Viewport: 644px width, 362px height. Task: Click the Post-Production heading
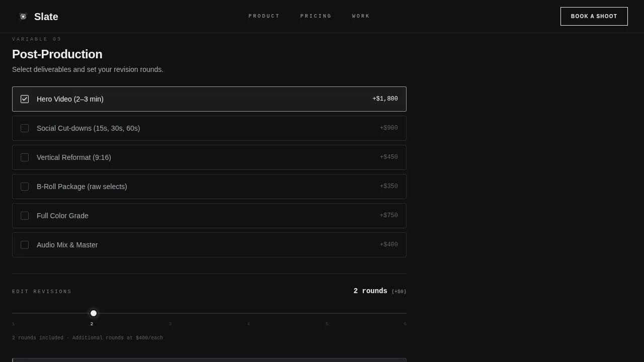[57, 54]
